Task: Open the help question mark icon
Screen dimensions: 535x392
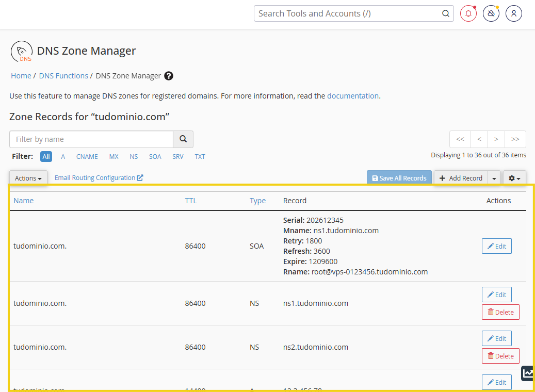Action: tap(169, 76)
